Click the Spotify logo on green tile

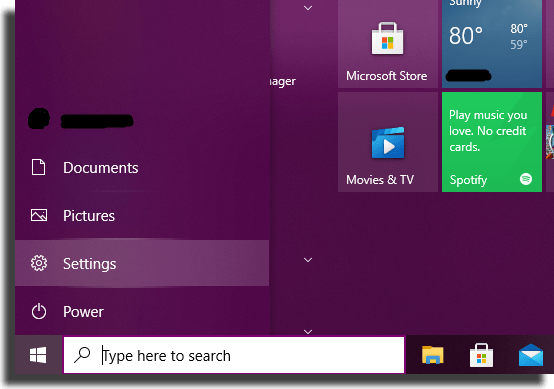click(x=526, y=179)
